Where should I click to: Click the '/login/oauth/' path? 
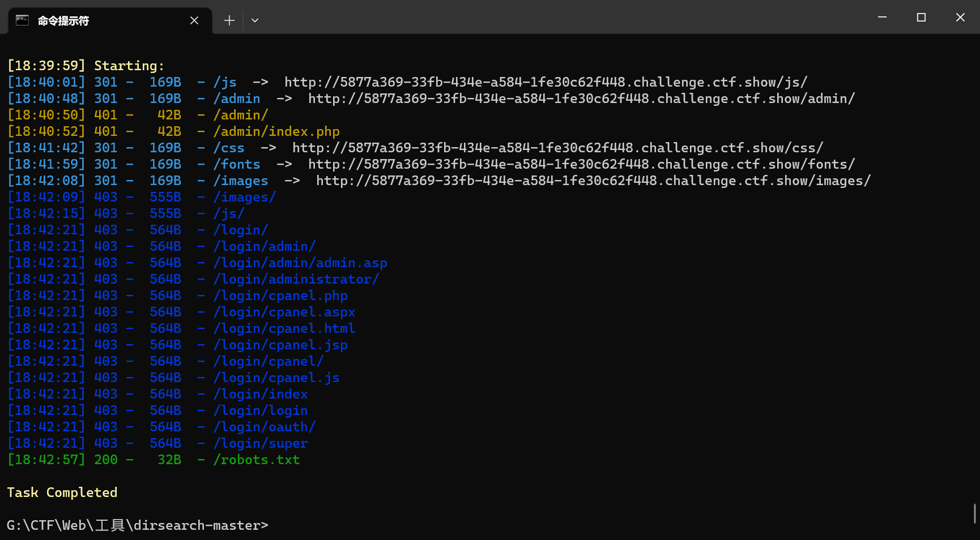point(265,427)
